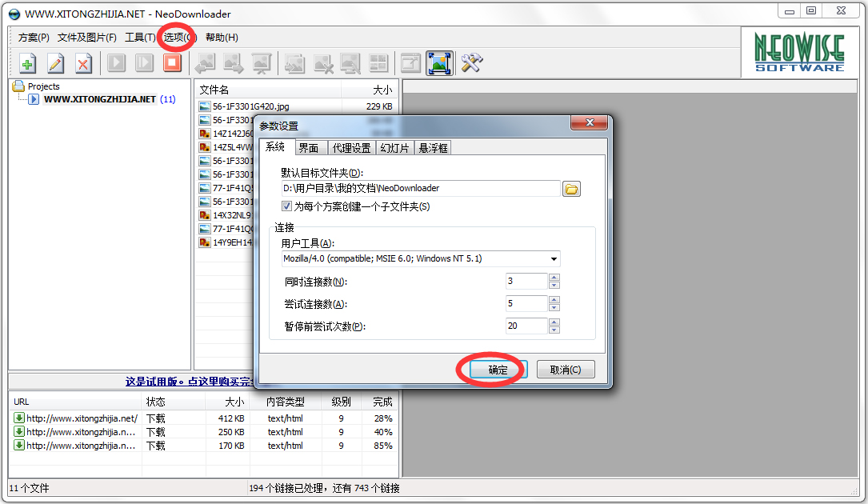Edit the project using the pencil icon
The height and width of the screenshot is (504, 868).
[54, 63]
